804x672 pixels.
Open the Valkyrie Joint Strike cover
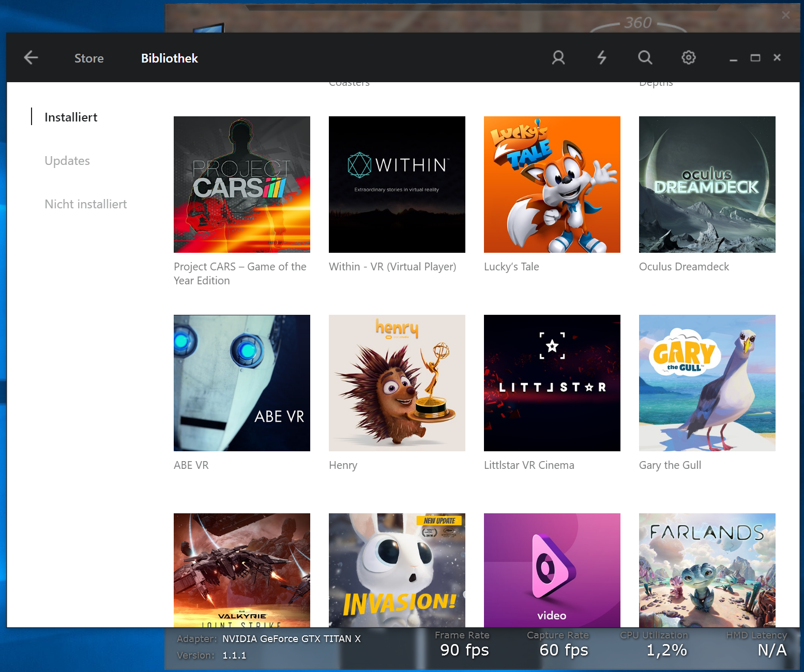click(x=242, y=570)
